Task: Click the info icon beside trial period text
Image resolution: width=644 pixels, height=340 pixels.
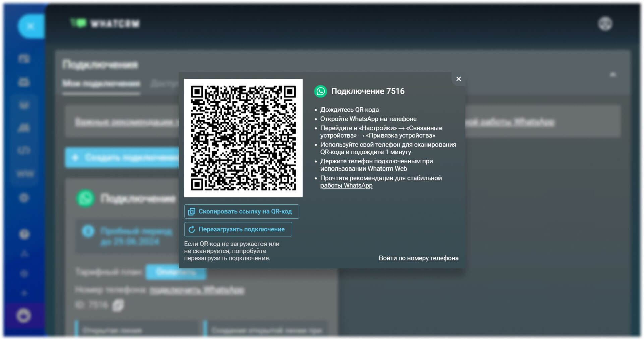Action: (x=88, y=231)
